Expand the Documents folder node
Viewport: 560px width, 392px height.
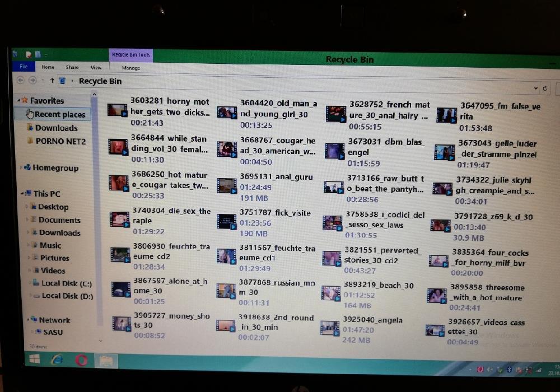(27, 220)
